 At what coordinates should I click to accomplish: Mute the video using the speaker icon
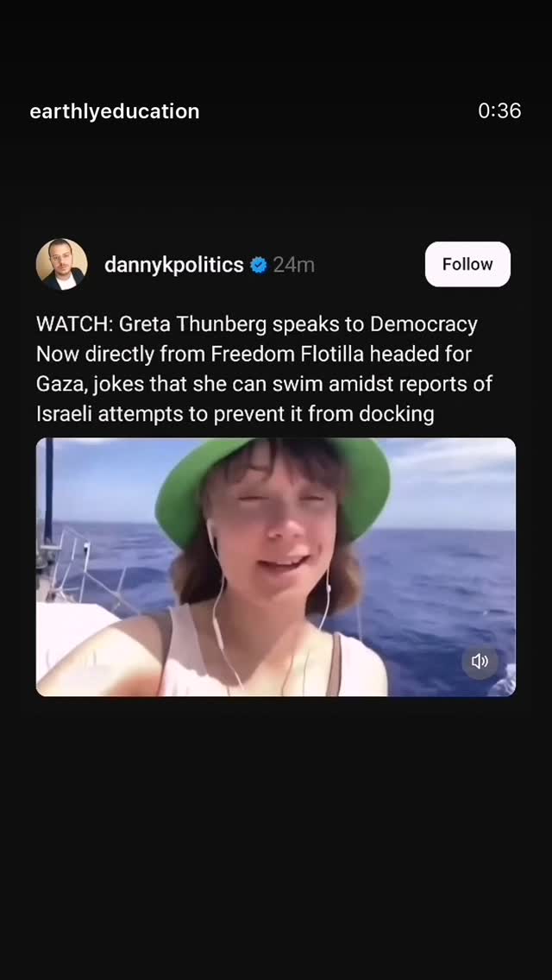[480, 662]
